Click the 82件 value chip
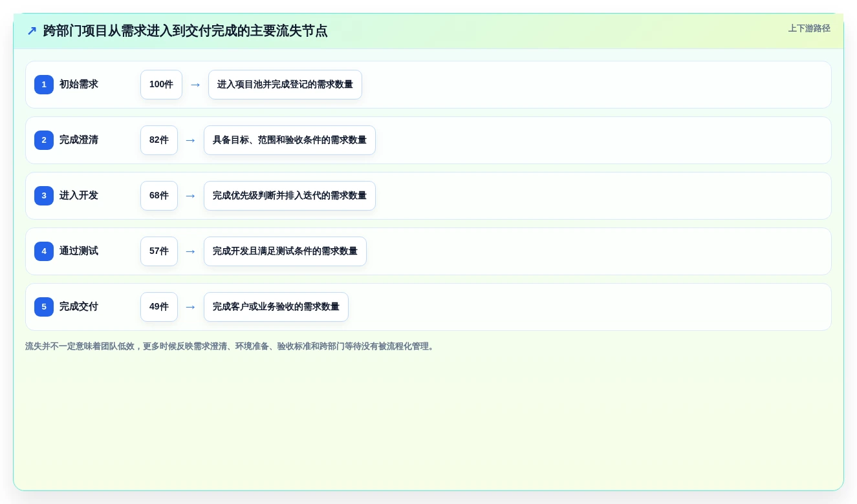This screenshot has height=504, width=857. [x=159, y=140]
